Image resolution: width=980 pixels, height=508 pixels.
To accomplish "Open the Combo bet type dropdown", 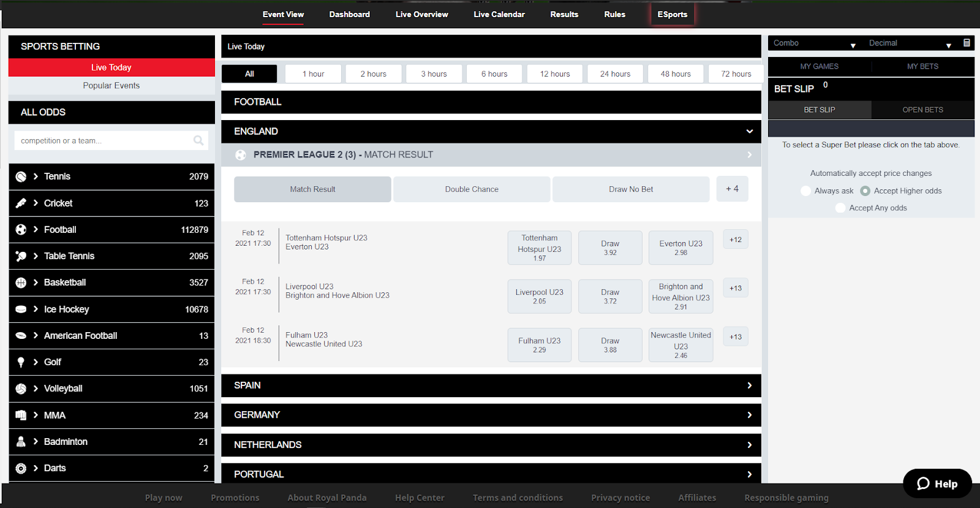I will [x=815, y=44].
